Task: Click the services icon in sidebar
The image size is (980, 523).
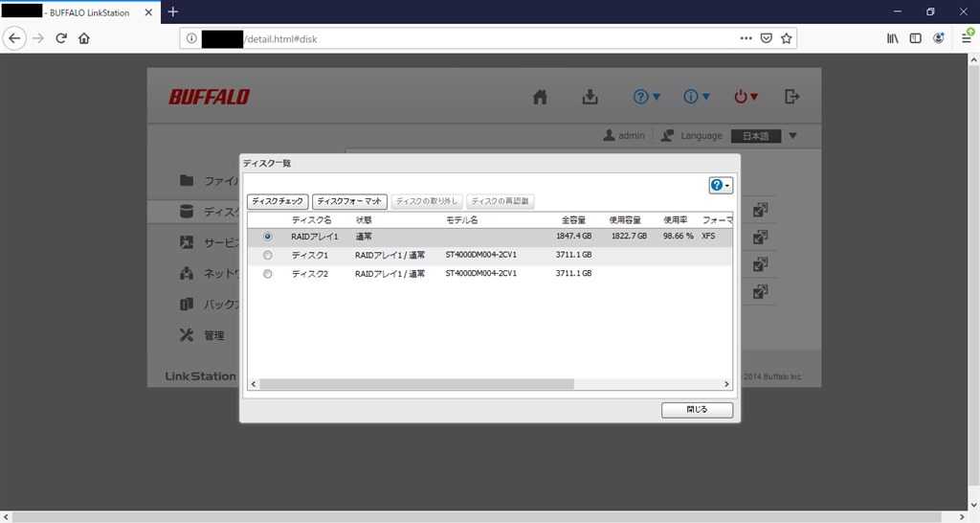Action: click(187, 242)
